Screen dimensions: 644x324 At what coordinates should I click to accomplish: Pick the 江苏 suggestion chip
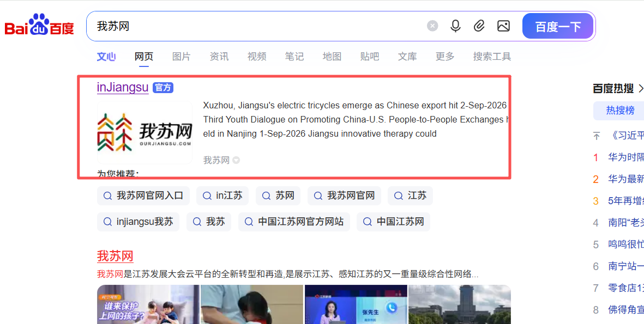[x=410, y=195]
